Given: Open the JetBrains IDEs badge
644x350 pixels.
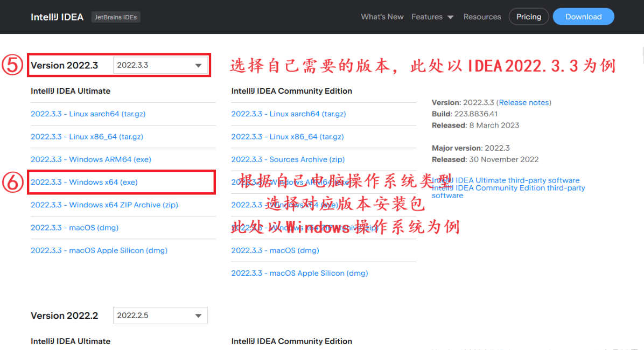Looking at the screenshot, I should 116,17.
